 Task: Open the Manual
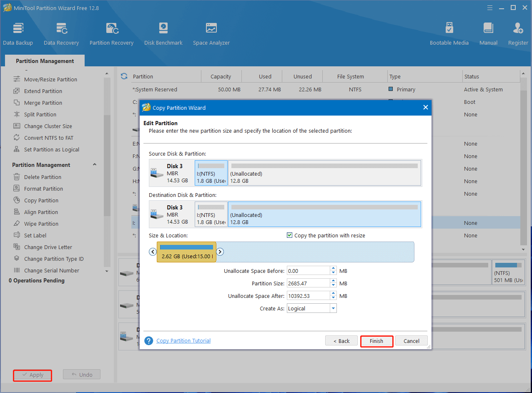coord(488,34)
